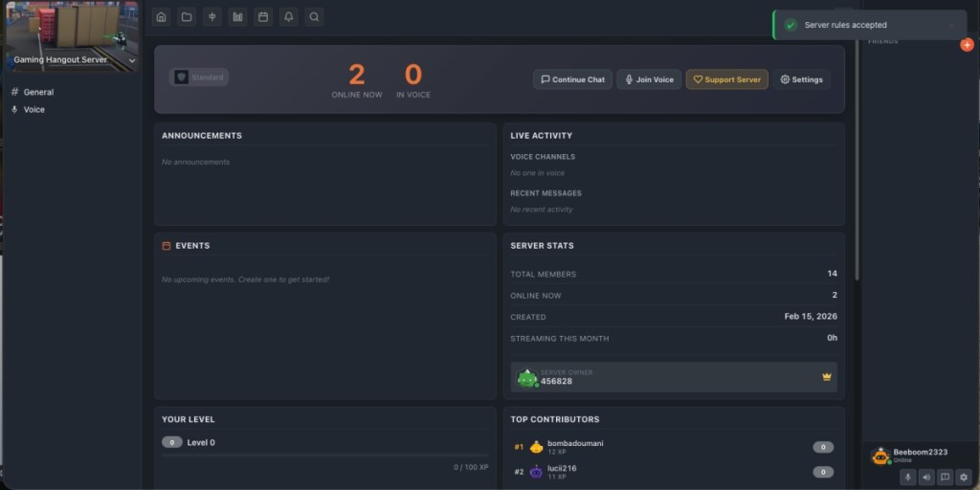Toggle microphone mute in user panel
980x490 pixels.
coord(908,477)
